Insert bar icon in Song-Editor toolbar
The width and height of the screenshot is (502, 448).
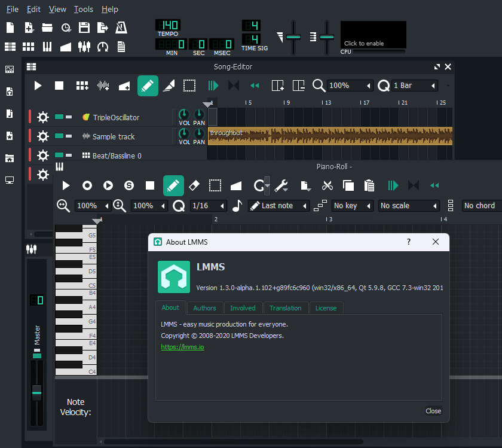pos(277,86)
